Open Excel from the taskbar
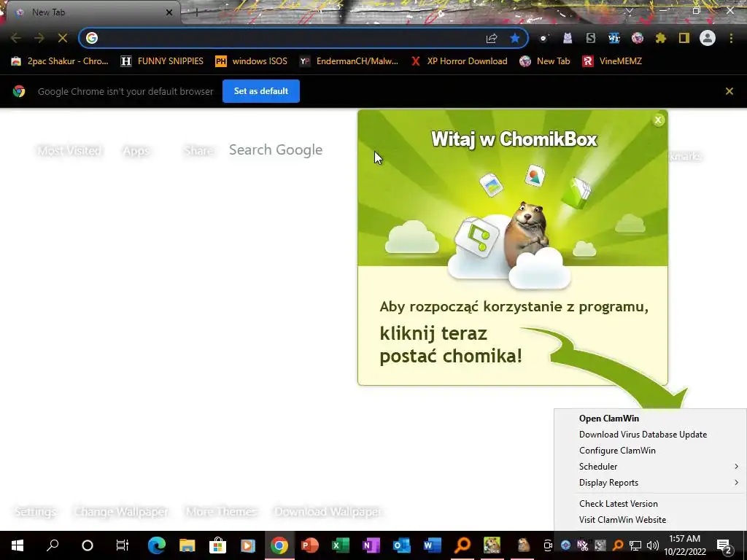This screenshot has height=560, width=747. point(340,545)
